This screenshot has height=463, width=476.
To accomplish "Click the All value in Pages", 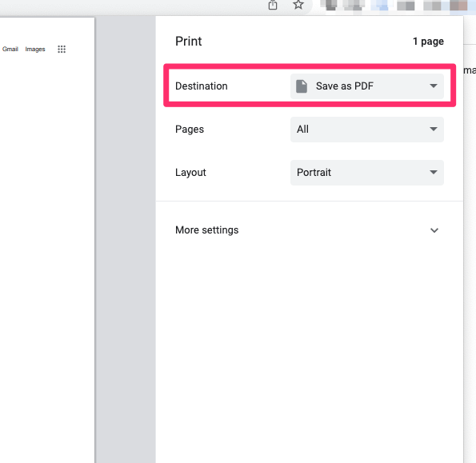I will point(302,130).
